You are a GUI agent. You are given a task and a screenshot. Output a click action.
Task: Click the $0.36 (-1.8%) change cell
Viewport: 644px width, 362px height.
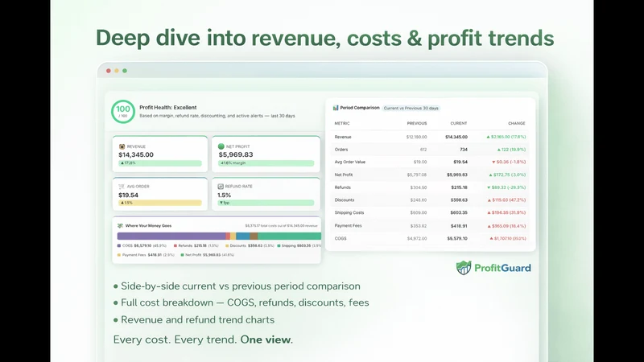pyautogui.click(x=509, y=162)
